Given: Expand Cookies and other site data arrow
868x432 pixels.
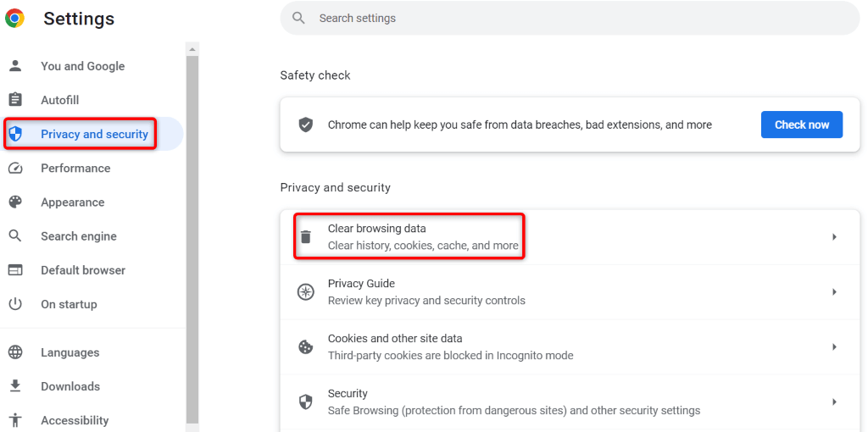Looking at the screenshot, I should 834,347.
